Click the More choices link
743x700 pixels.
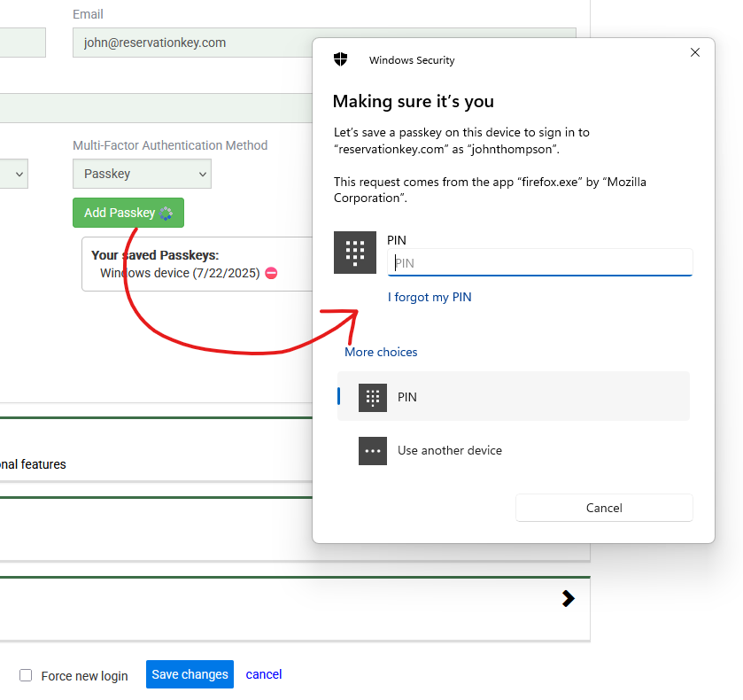point(381,352)
